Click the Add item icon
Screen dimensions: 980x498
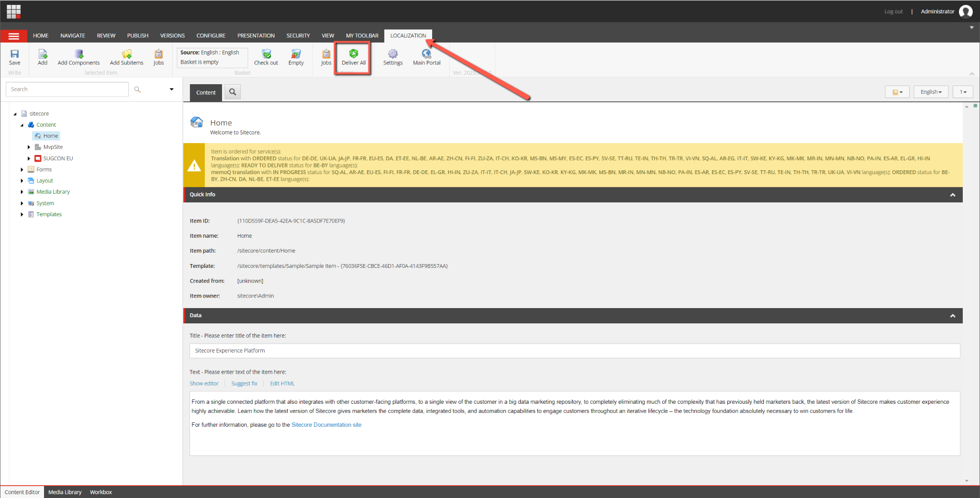43,57
